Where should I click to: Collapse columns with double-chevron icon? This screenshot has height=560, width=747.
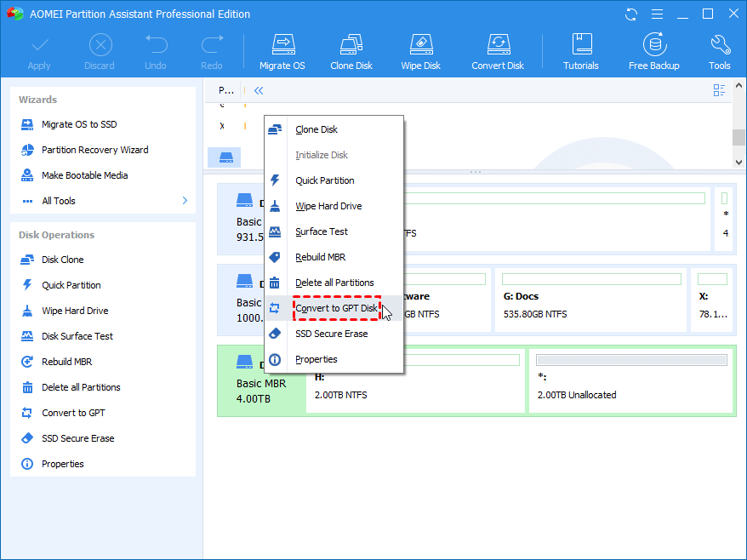click(x=259, y=90)
